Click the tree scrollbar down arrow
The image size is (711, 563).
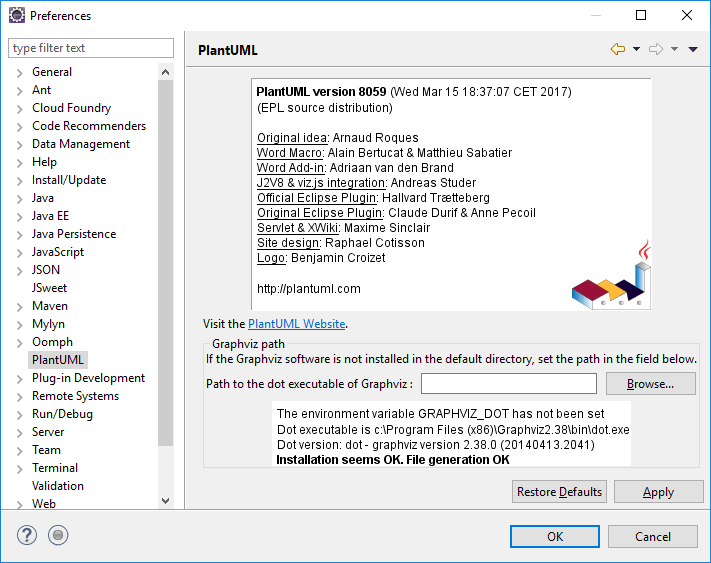pos(166,501)
